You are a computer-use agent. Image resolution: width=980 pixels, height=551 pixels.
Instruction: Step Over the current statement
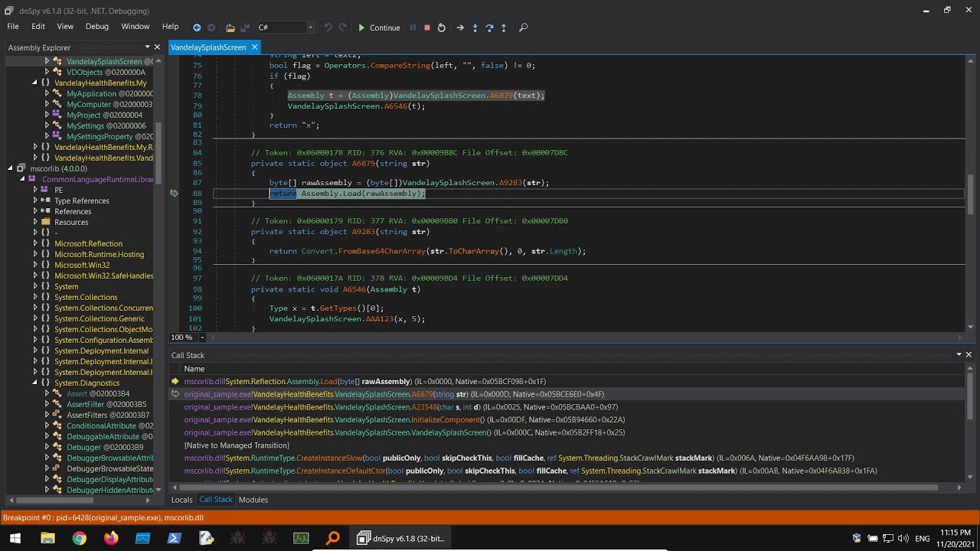pyautogui.click(x=489, y=28)
